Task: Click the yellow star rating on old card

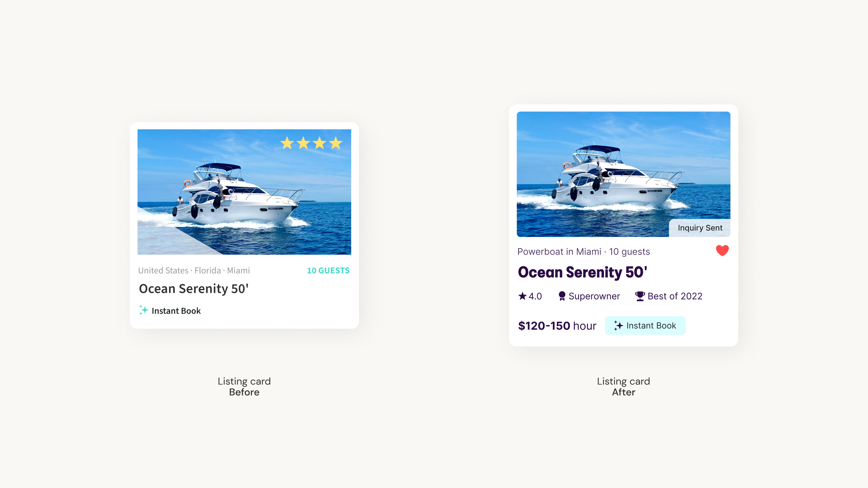Action: coord(311,143)
